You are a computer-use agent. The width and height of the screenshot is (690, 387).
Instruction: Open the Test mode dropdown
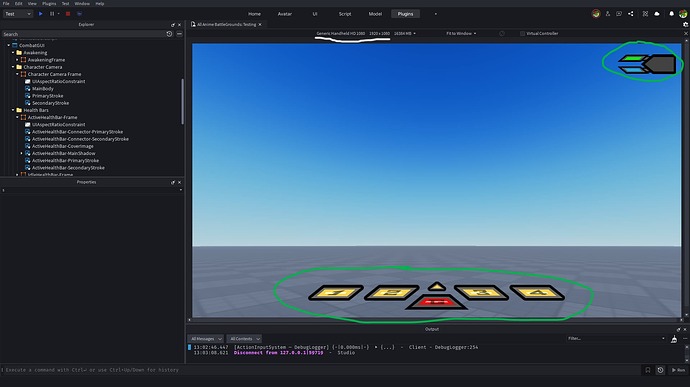tap(18, 14)
